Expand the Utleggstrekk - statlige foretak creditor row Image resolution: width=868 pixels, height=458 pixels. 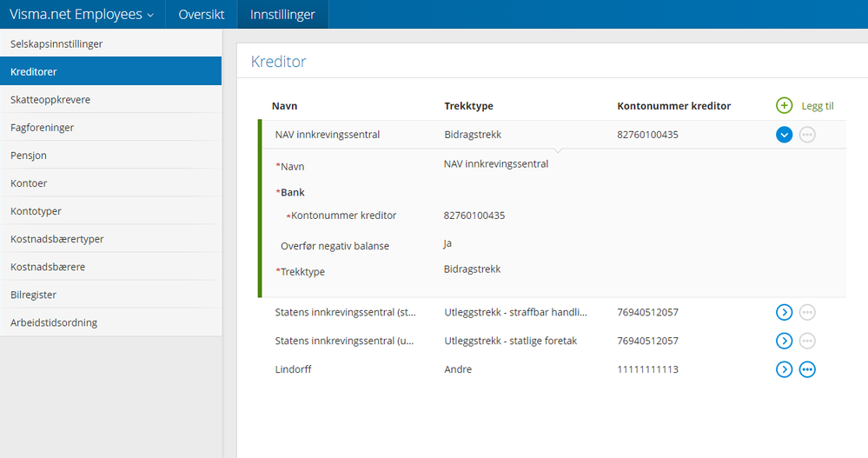coord(784,341)
